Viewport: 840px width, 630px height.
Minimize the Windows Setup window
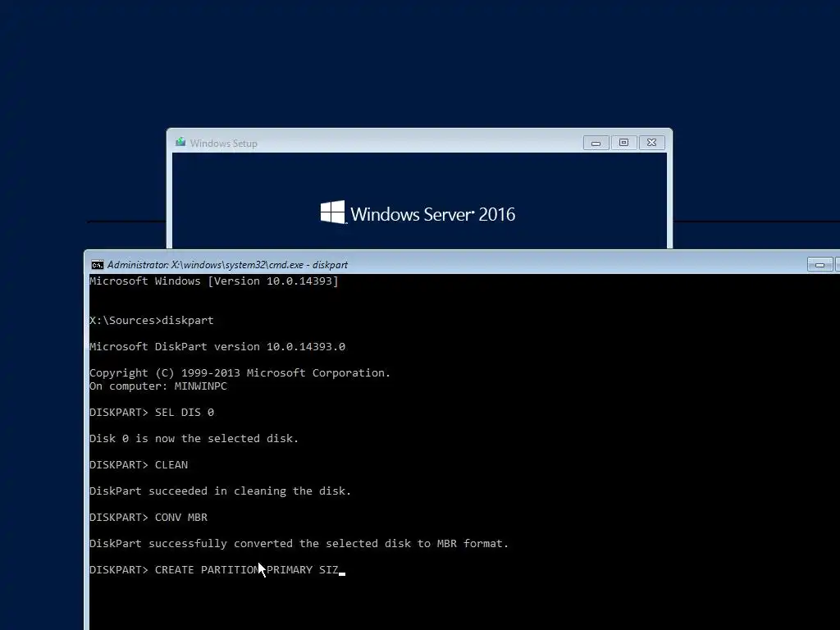tap(596, 143)
